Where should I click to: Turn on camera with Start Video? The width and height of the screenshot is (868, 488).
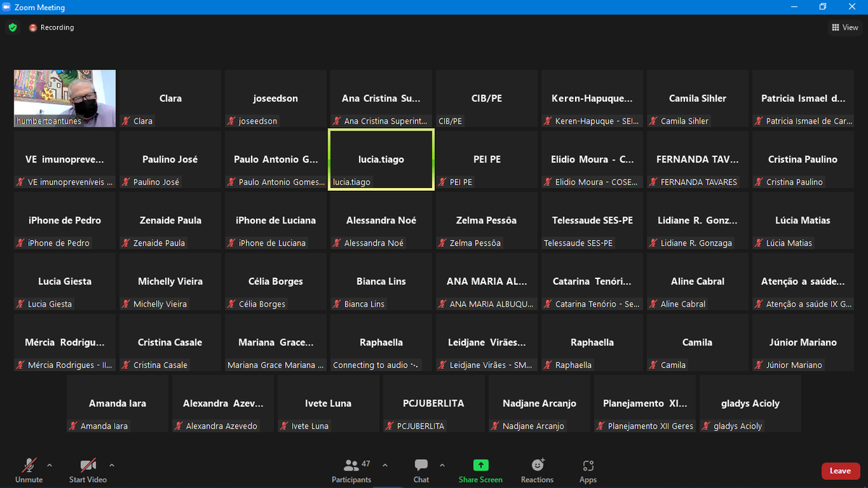click(x=88, y=471)
